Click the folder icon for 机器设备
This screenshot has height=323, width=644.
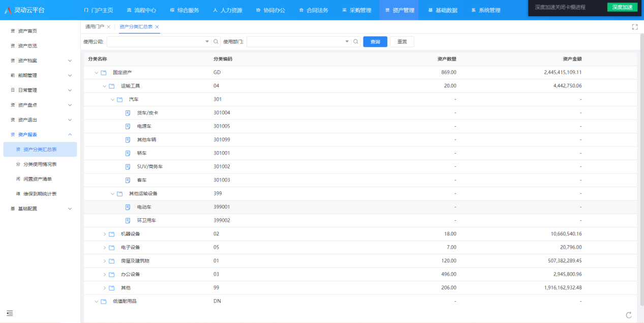pyautogui.click(x=112, y=234)
